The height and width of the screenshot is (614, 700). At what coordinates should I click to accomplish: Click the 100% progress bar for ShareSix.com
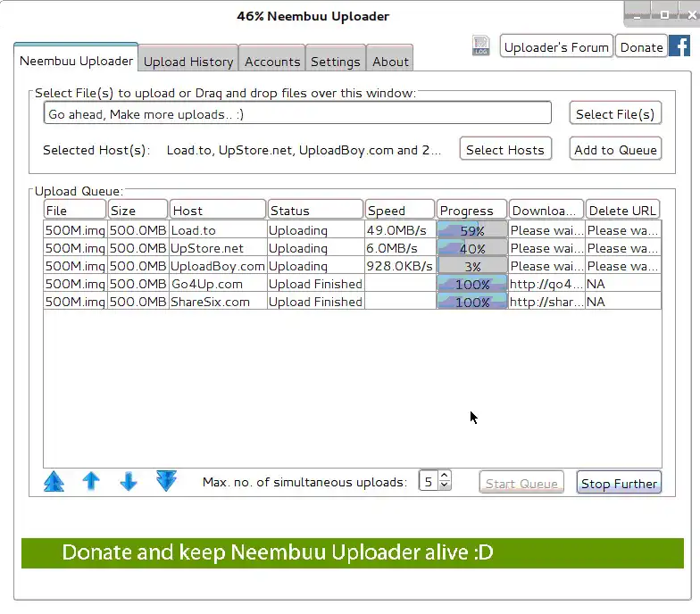[471, 302]
